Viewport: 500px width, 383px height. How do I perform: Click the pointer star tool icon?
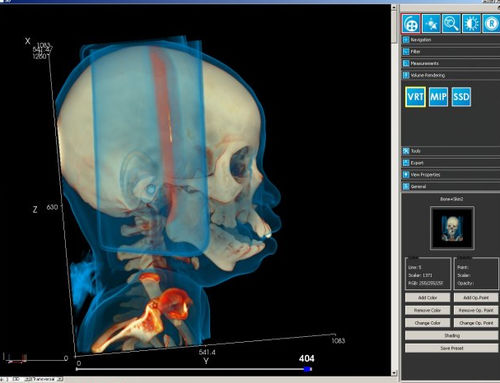[431, 24]
